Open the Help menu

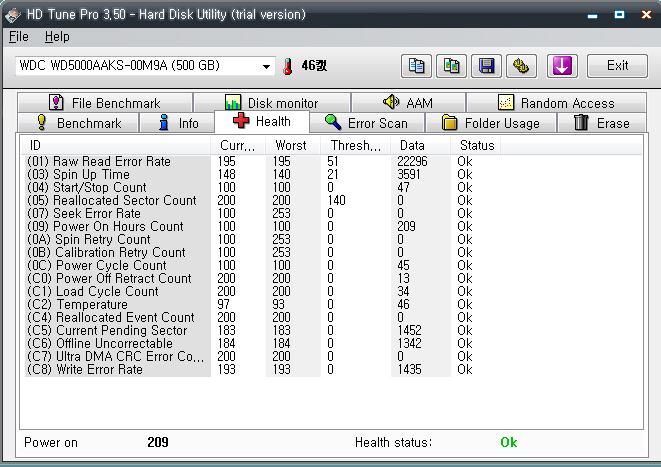57,37
